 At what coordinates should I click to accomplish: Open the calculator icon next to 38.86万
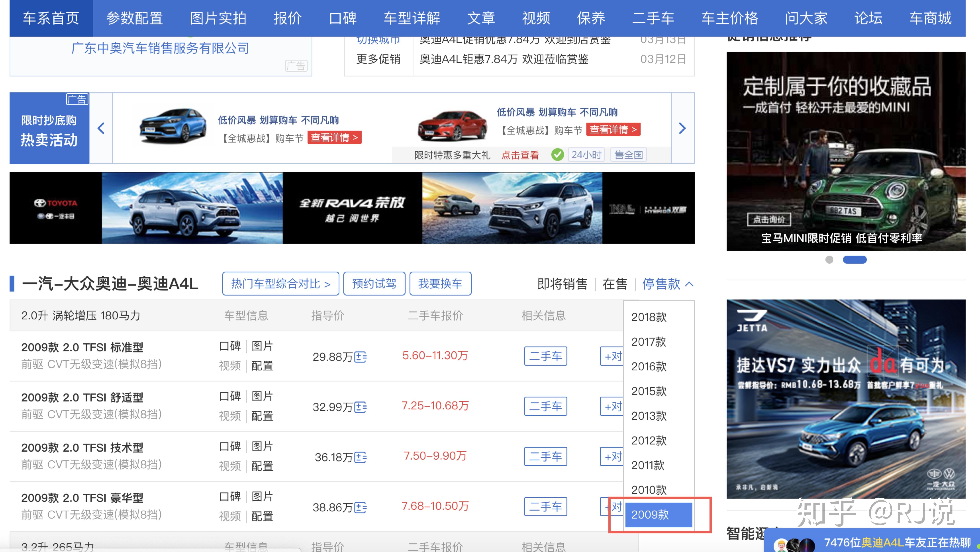tap(360, 507)
